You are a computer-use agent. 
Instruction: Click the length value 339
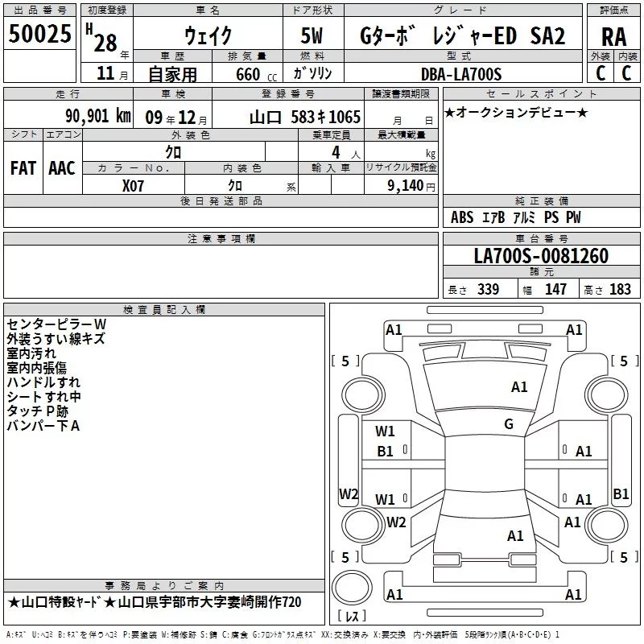click(x=488, y=289)
